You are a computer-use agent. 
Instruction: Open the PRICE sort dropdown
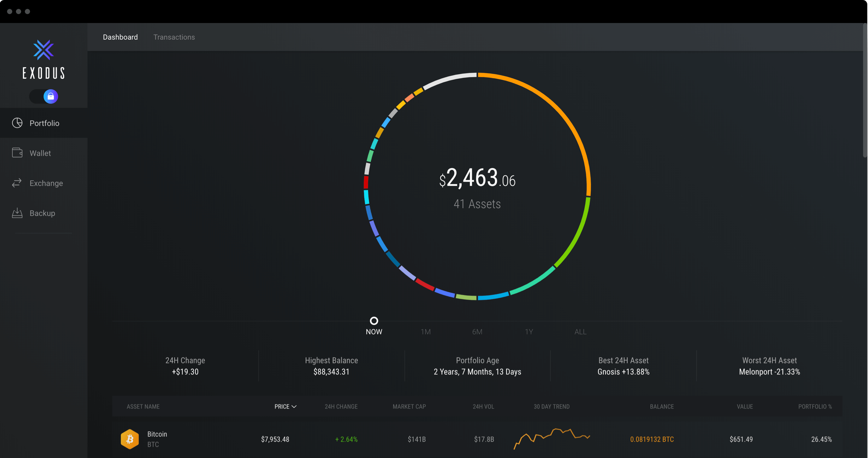coord(285,406)
